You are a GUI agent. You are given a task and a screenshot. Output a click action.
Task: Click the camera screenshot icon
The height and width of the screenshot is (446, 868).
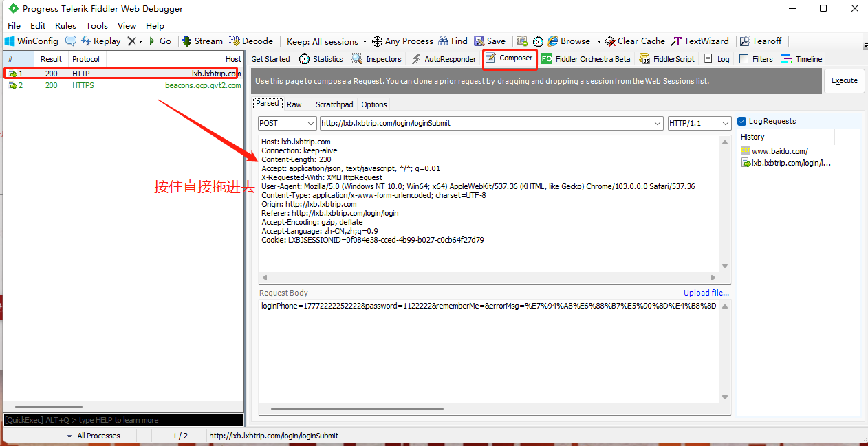[x=522, y=41]
